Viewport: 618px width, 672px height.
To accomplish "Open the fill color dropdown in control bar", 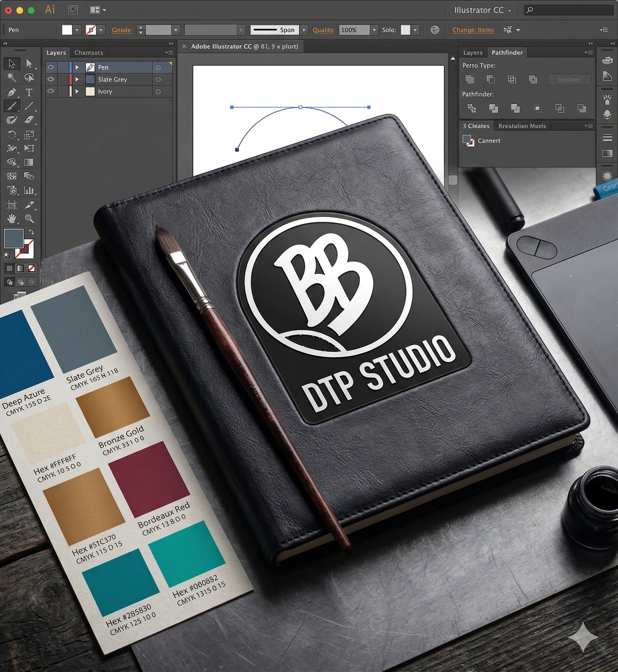I will click(x=77, y=30).
